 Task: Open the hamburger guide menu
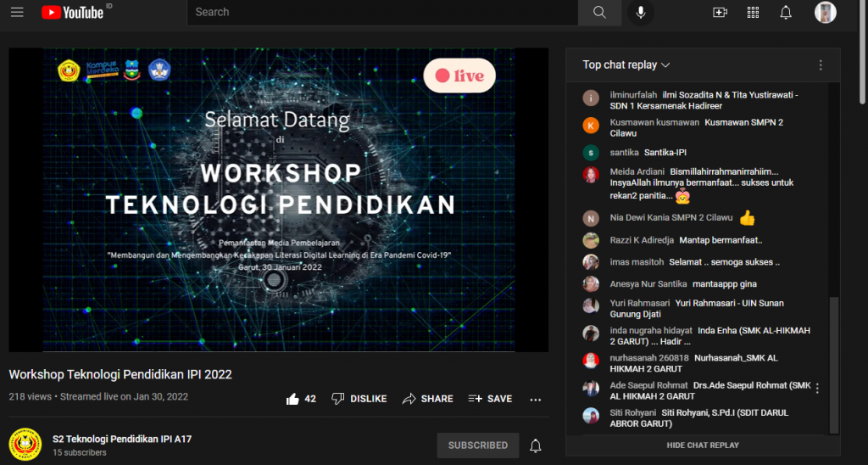click(18, 12)
